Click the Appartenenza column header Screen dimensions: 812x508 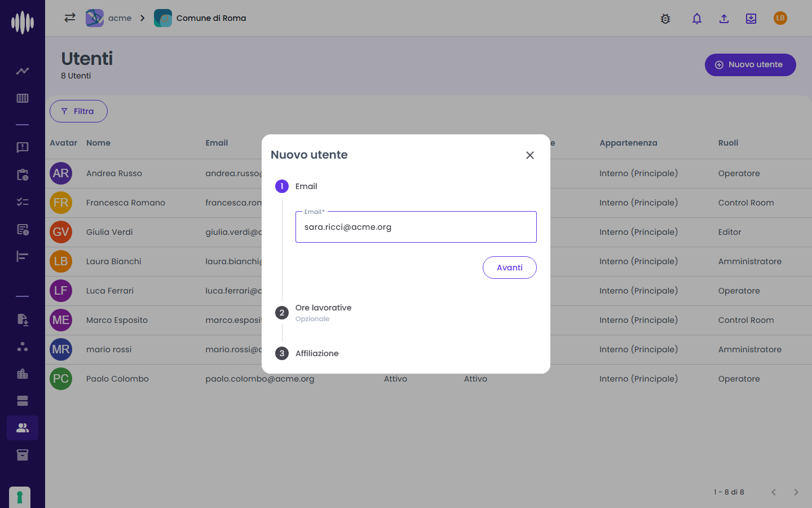tap(628, 143)
